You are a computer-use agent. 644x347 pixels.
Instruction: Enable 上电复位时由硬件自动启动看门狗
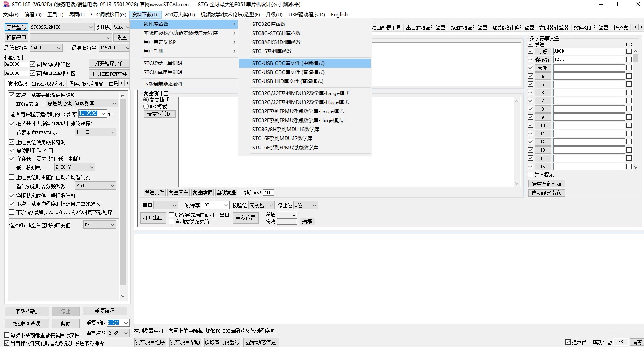pyautogui.click(x=12, y=177)
